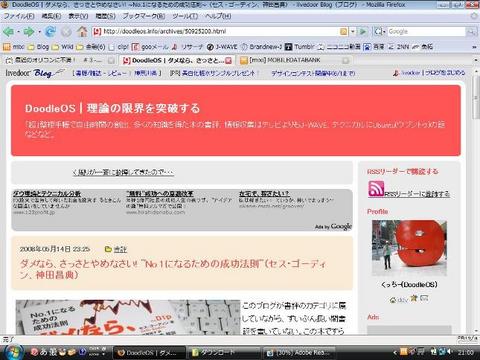
Task: Click the URL address field
Action: point(220,32)
